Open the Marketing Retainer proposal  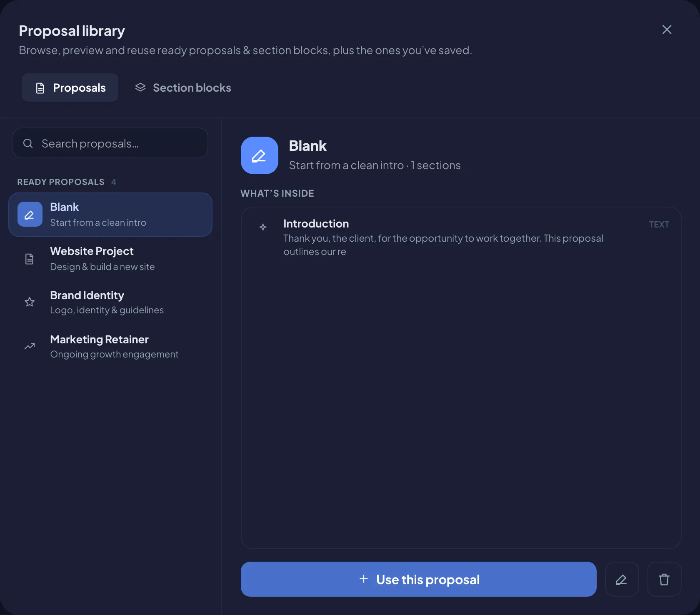[x=110, y=347]
